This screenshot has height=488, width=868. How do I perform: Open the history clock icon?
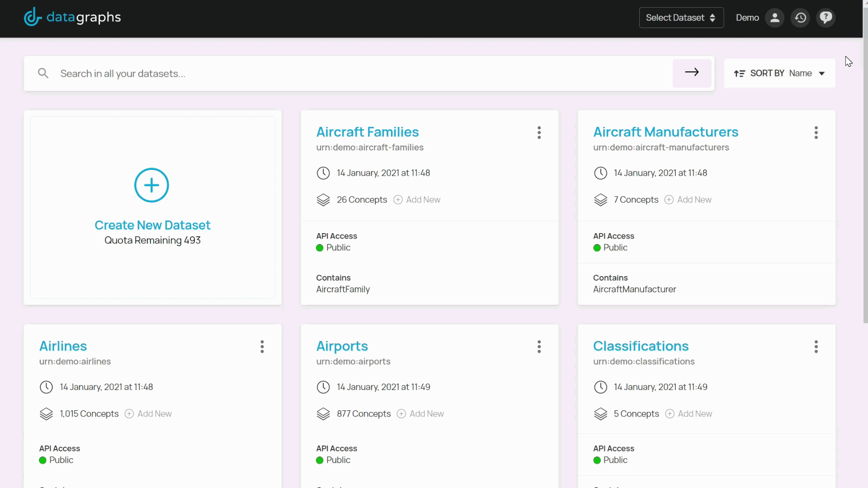click(800, 18)
